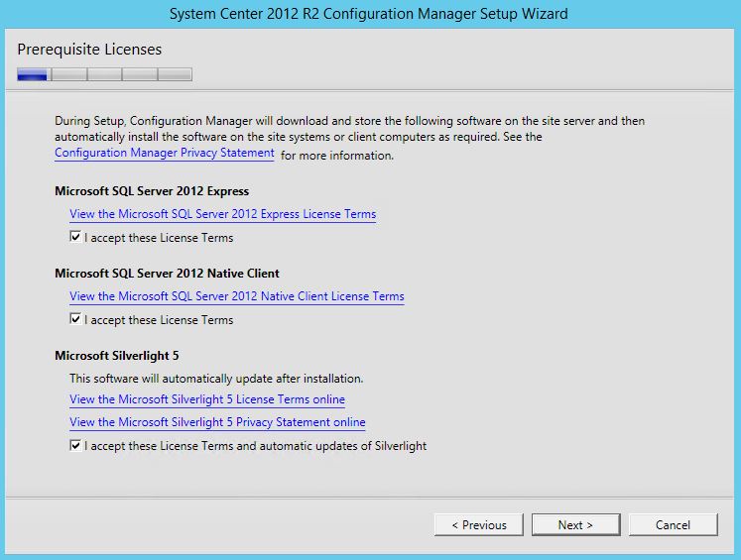Screen dimensions: 741x560
Task: Go back with the Previous button
Action: (479, 525)
